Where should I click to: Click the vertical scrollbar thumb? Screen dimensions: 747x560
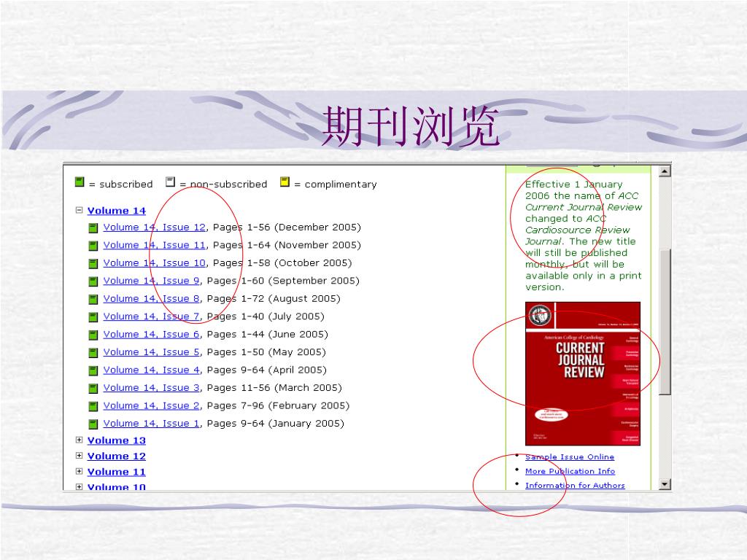tap(665, 322)
